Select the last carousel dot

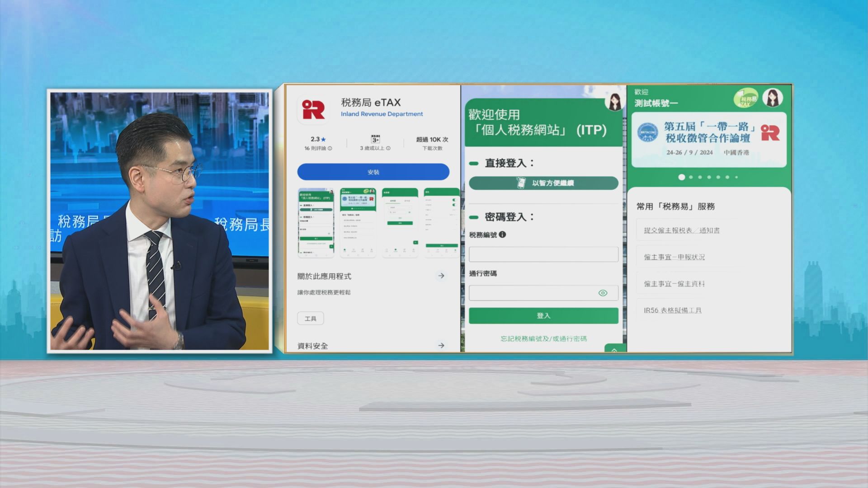click(736, 177)
